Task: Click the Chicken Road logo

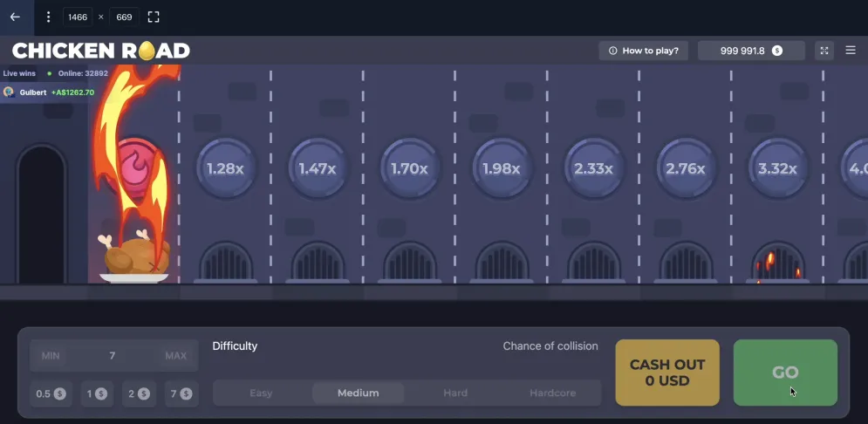Action: 100,51
